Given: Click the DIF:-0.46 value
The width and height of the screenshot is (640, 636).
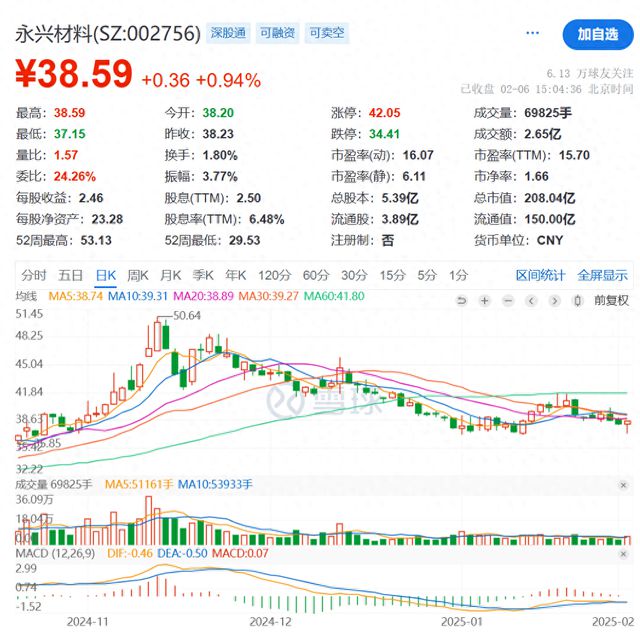Looking at the screenshot, I should (x=130, y=554).
